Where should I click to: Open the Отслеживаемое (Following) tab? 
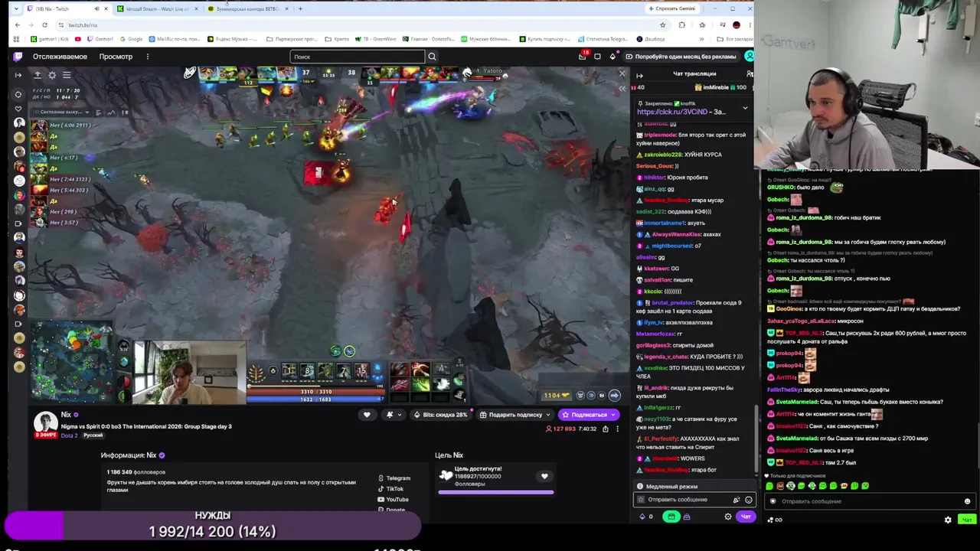(x=60, y=57)
